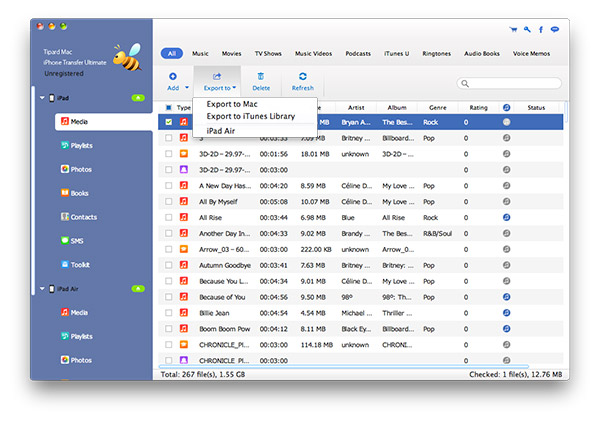Sort by the Rating column header

478,108
